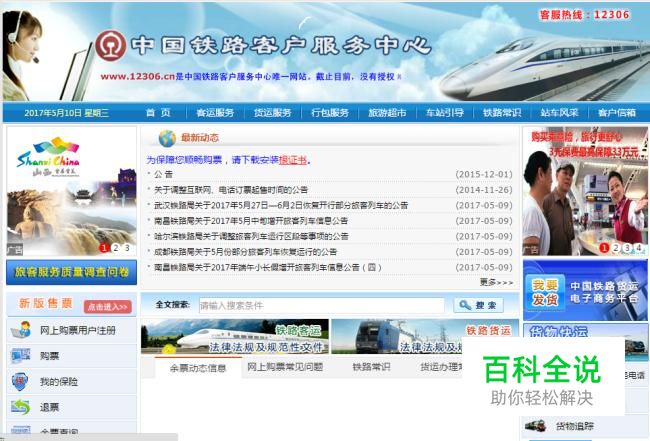The image size is (650, 441).
Task: Click 更多>>> link under notices
Action: click(496, 282)
